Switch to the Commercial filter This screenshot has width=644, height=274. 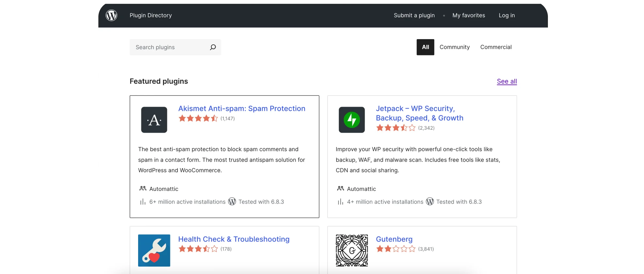click(x=496, y=47)
